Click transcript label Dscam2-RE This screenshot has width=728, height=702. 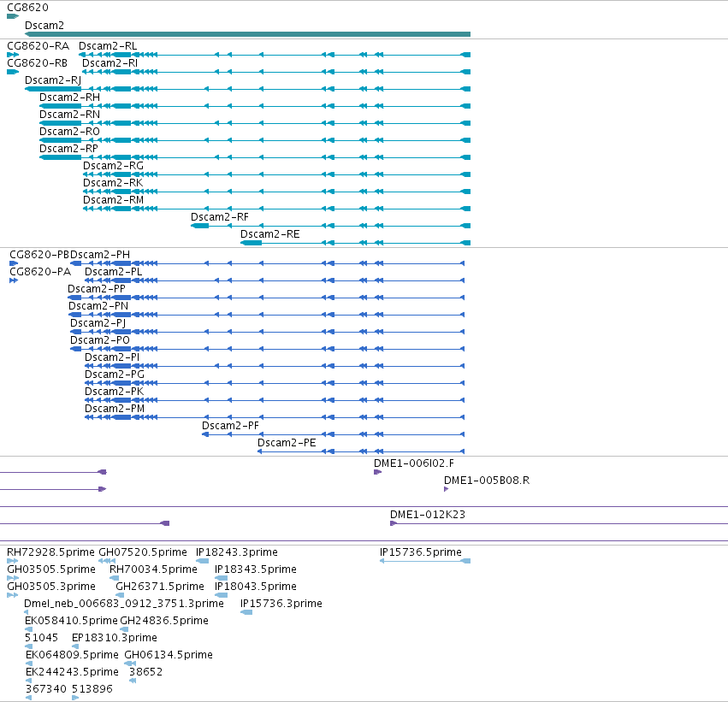tap(269, 234)
